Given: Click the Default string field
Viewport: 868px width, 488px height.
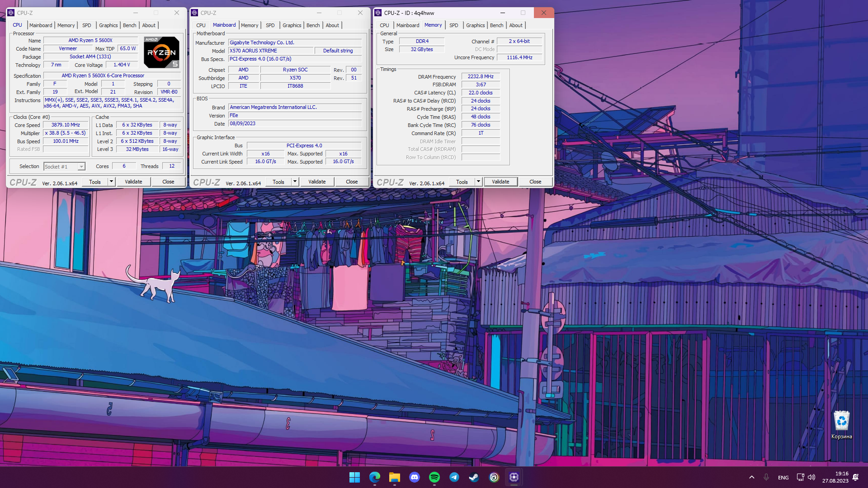Looking at the screenshot, I should pos(338,51).
